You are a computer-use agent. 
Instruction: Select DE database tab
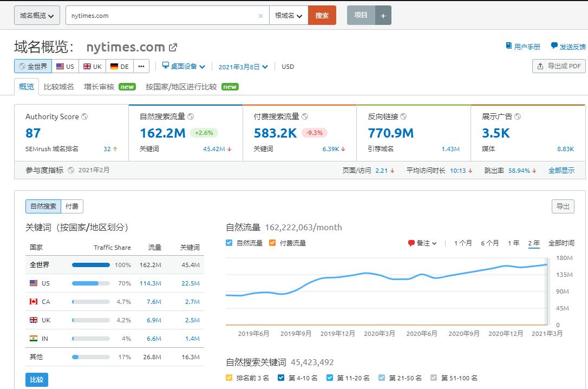[120, 67]
